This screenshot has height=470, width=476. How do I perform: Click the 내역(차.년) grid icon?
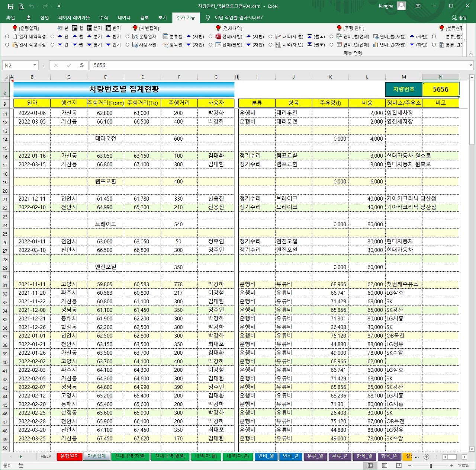tap(278, 45)
